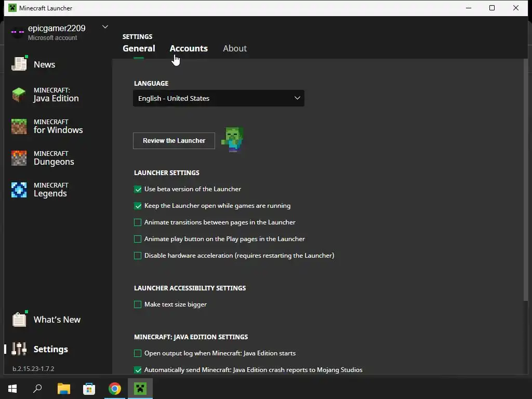Click the Settings sliders icon
532x399 pixels.
(19, 349)
